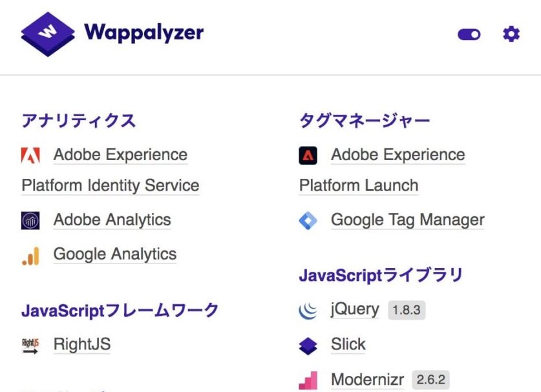
Task: Click the Google Analytics bar icon
Action: point(30,256)
